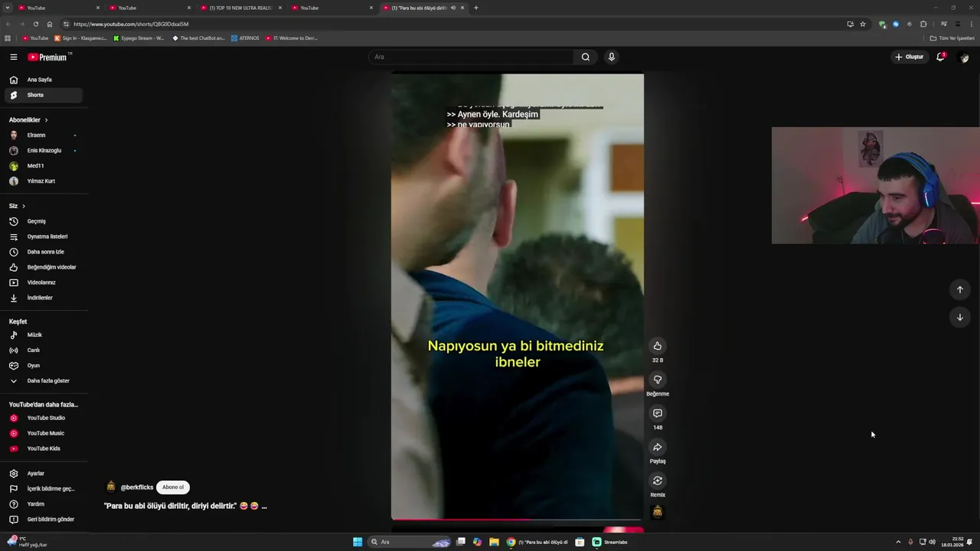Open the YouTube sidebar hamburger menu

click(13, 57)
